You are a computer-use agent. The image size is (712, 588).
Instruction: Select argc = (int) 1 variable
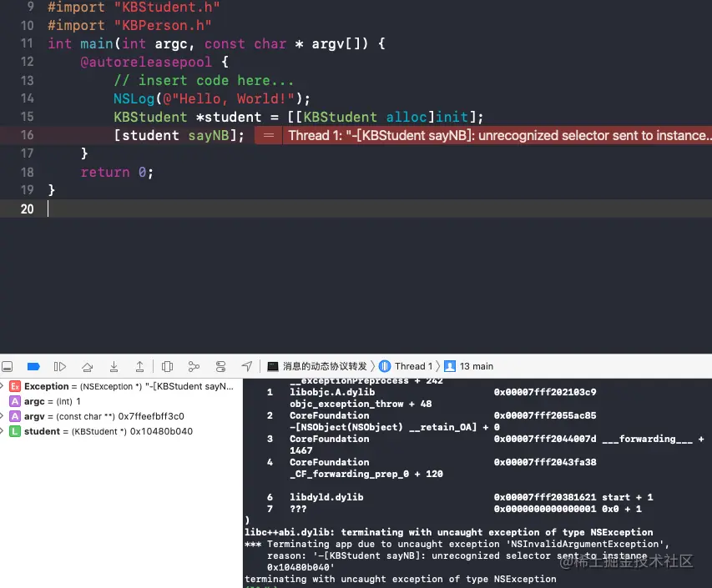pos(53,401)
